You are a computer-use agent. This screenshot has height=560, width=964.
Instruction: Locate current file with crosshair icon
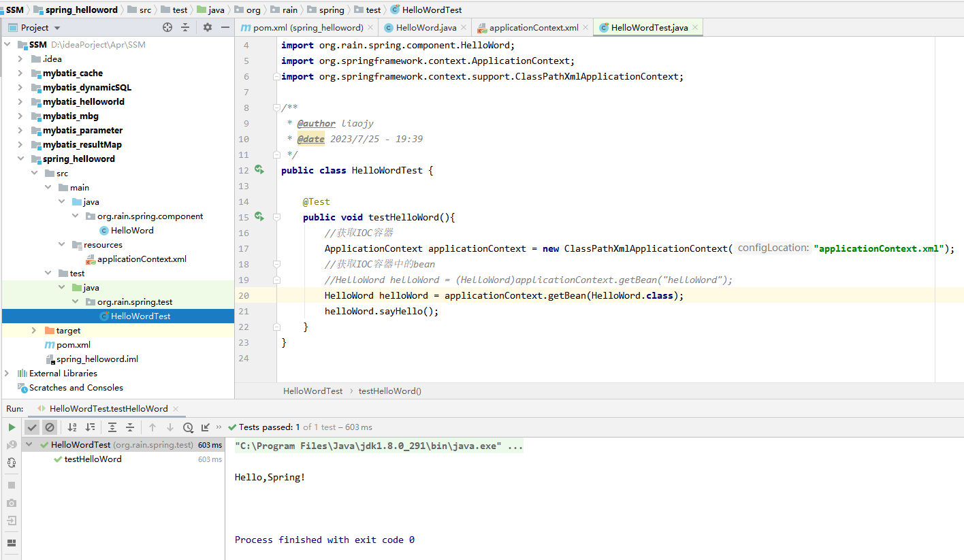point(167,27)
